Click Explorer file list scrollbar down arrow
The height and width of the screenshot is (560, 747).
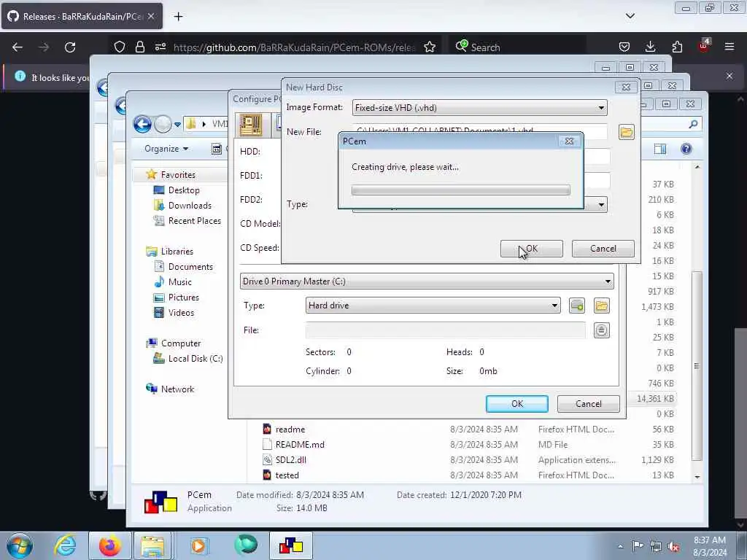(x=697, y=477)
